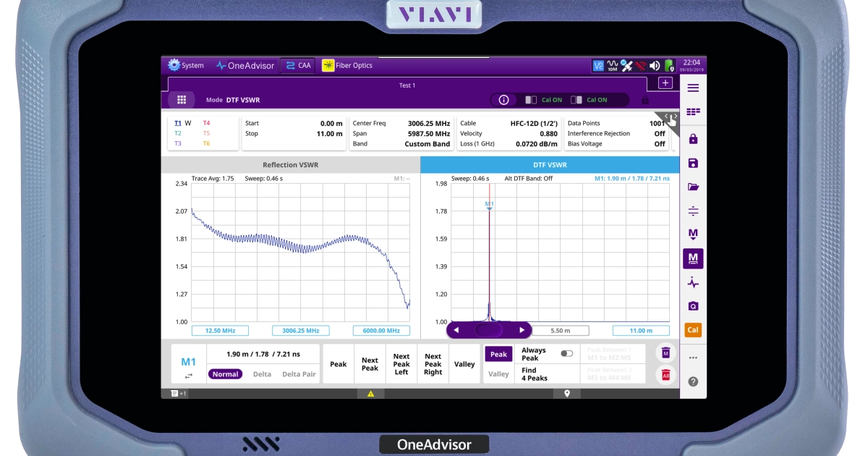Select the Marker tool in sidebar
The image size is (868, 456).
click(692, 258)
